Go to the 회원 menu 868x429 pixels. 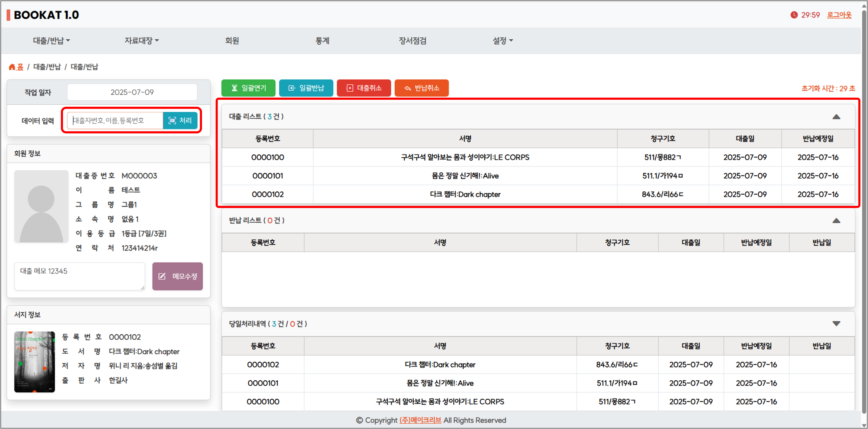click(x=232, y=40)
